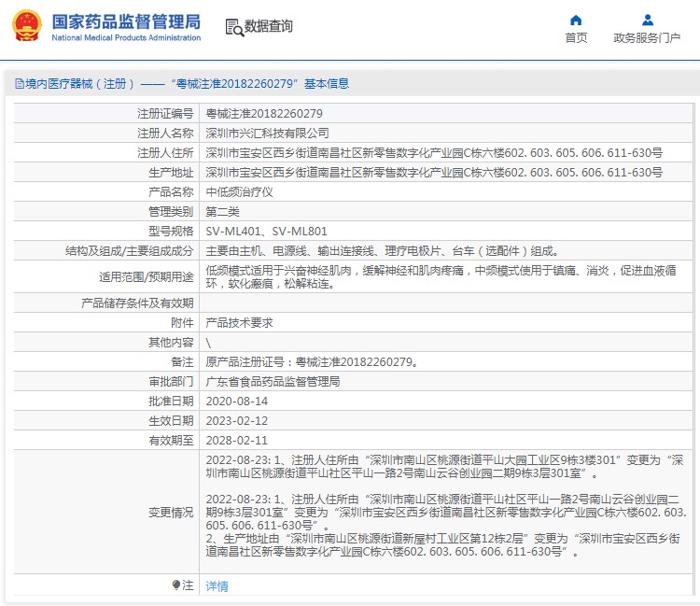Click the product name 中低频治疗仪
Screen dimensions: 700x606
click(238, 191)
